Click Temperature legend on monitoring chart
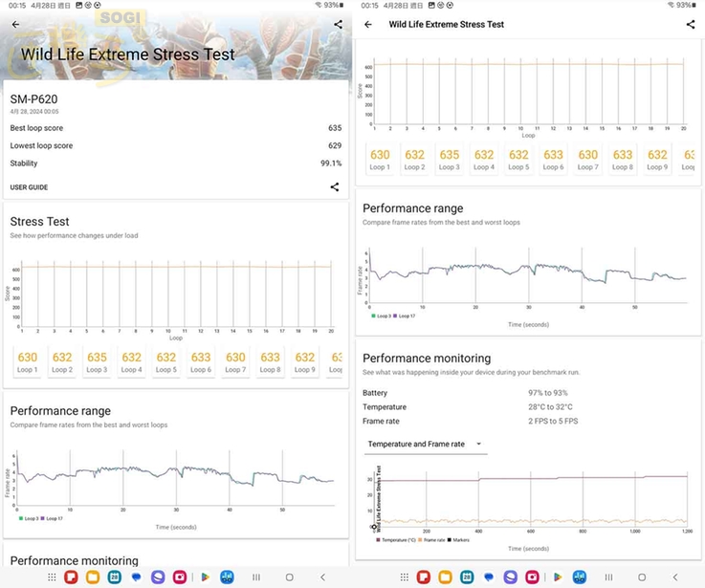The image size is (705, 588). tap(396, 540)
